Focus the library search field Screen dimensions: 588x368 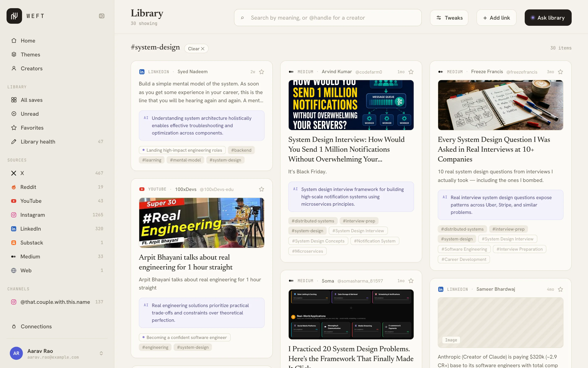[328, 18]
